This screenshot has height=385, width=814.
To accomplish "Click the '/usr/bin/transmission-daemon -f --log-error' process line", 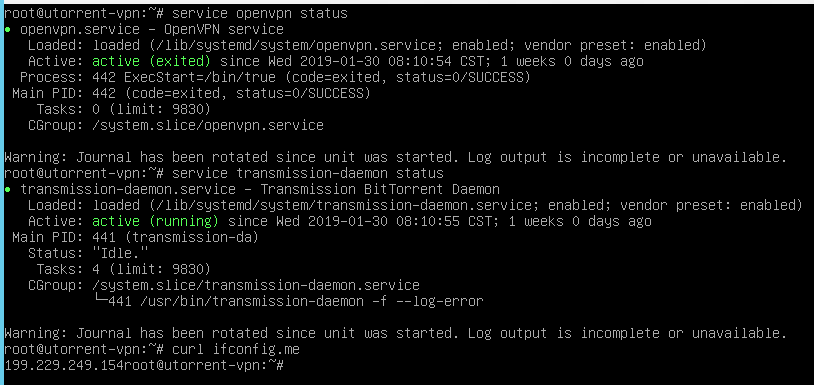I will pyautogui.click(x=312, y=301).
